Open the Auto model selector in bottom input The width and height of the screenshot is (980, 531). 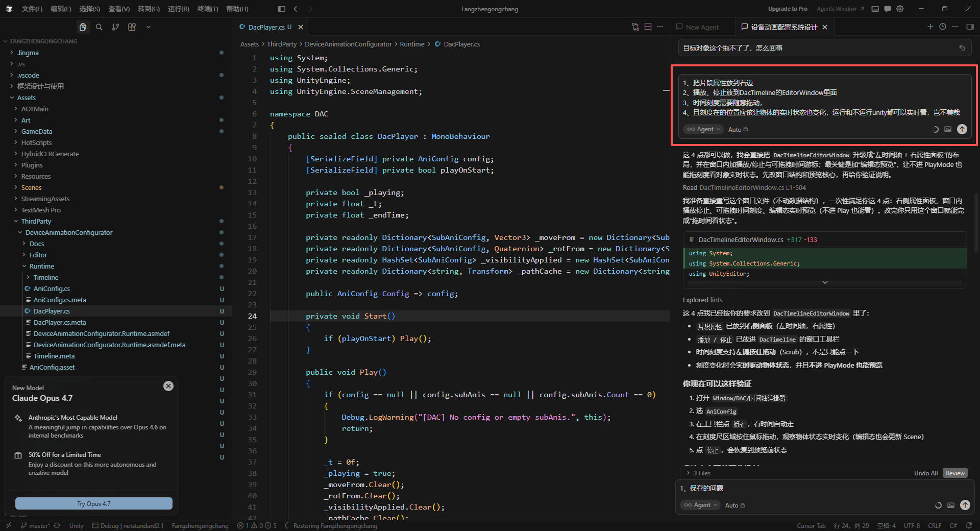tap(735, 505)
